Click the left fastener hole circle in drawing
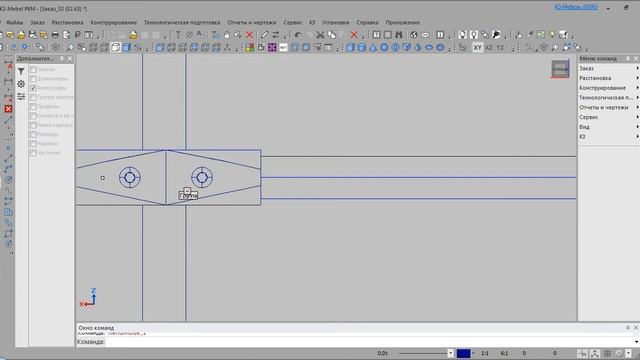 click(130, 178)
